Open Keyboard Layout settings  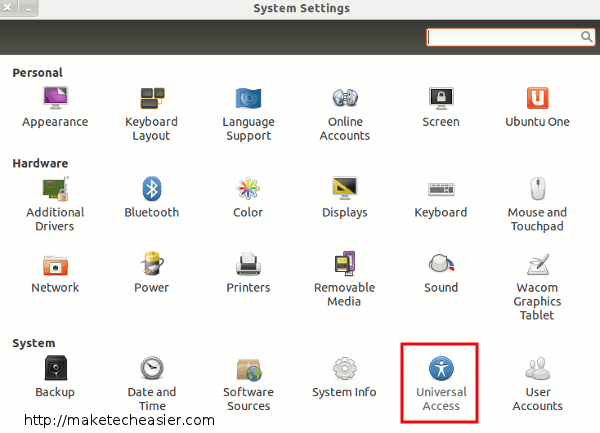[152, 114]
